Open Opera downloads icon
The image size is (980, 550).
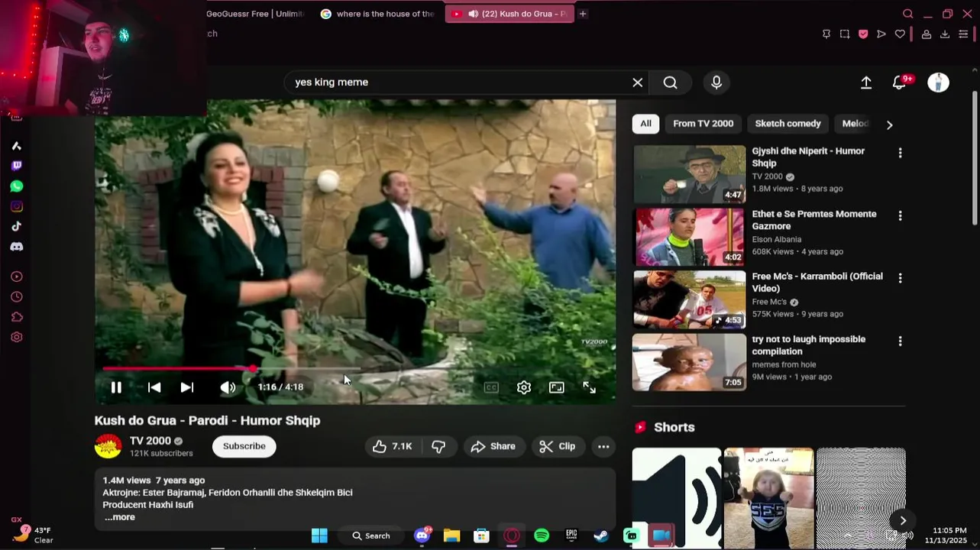point(945,34)
